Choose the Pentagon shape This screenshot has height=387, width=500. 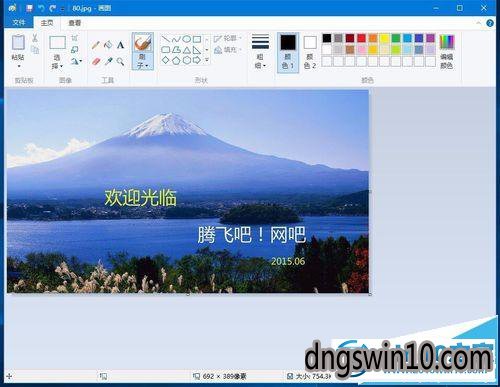point(176,60)
